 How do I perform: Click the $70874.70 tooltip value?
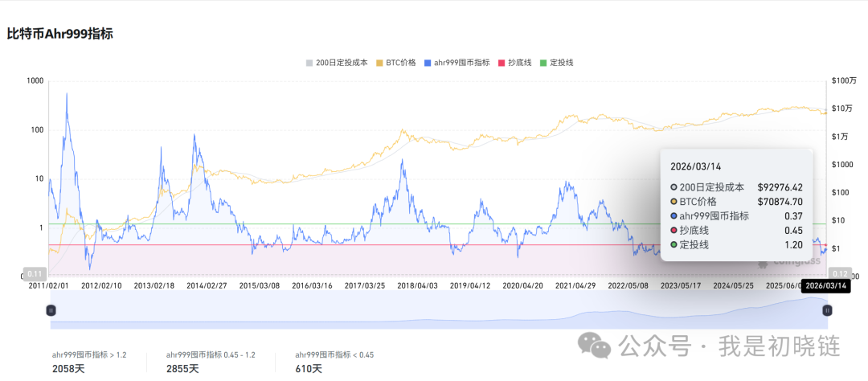point(780,202)
